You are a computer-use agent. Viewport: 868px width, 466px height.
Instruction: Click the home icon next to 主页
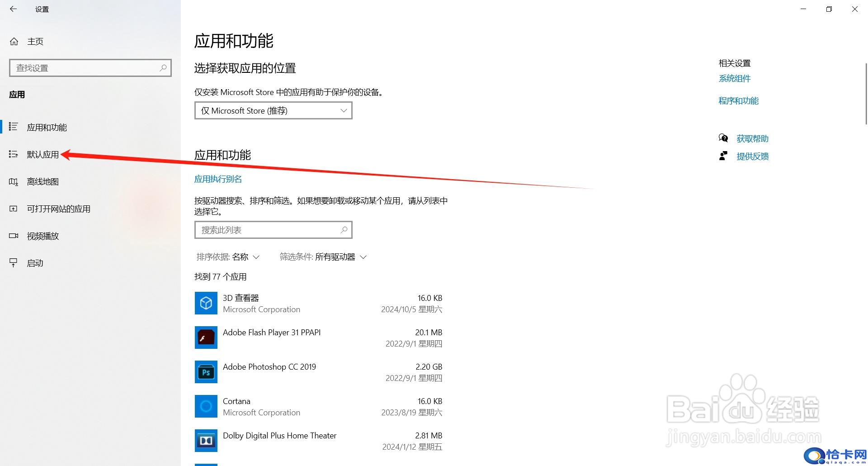coord(14,42)
